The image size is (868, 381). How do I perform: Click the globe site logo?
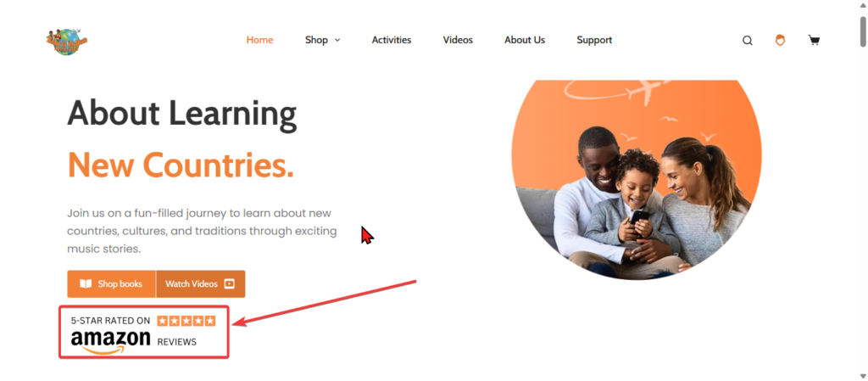(67, 41)
